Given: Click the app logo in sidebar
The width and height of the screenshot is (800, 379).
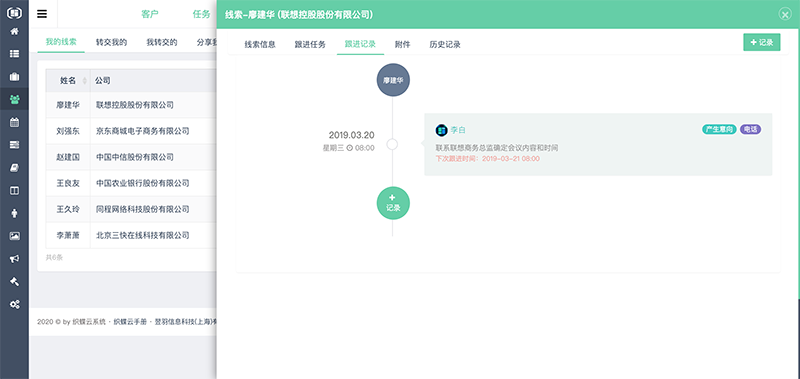Looking at the screenshot, I should [x=14, y=13].
